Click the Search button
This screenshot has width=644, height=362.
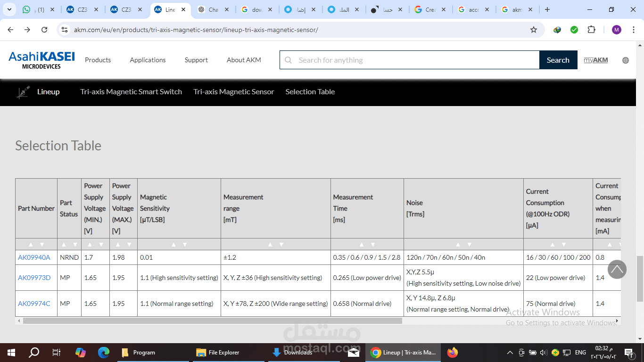(x=558, y=60)
